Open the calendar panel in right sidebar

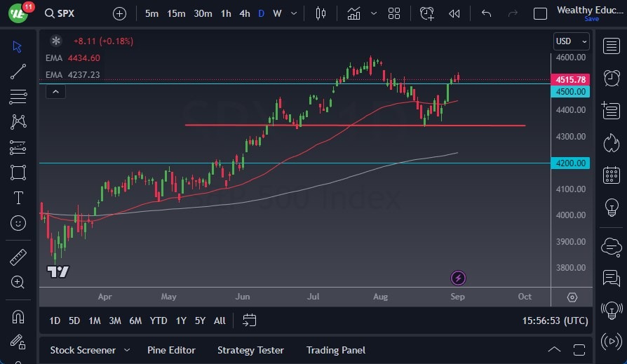(611, 175)
